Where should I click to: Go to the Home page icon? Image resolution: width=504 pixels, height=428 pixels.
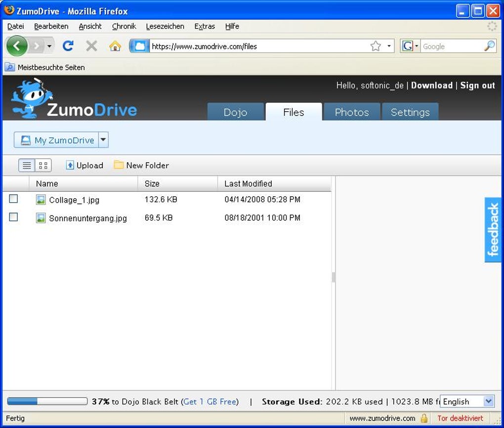point(115,46)
